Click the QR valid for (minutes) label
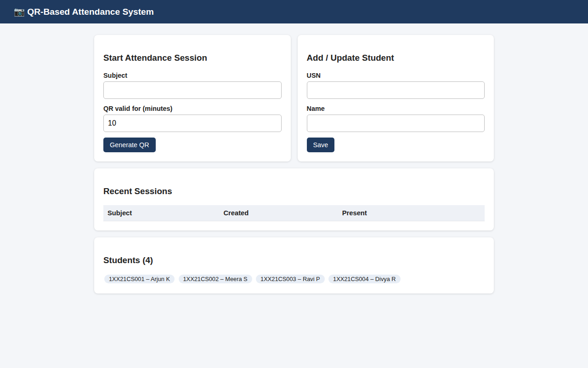Image resolution: width=588 pixels, height=368 pixels. click(138, 109)
